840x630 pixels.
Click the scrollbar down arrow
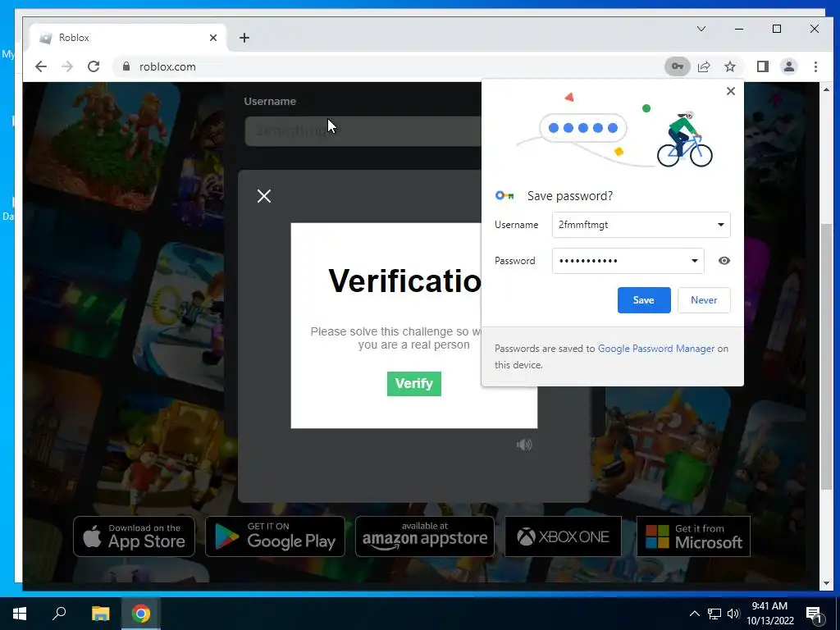click(x=826, y=583)
